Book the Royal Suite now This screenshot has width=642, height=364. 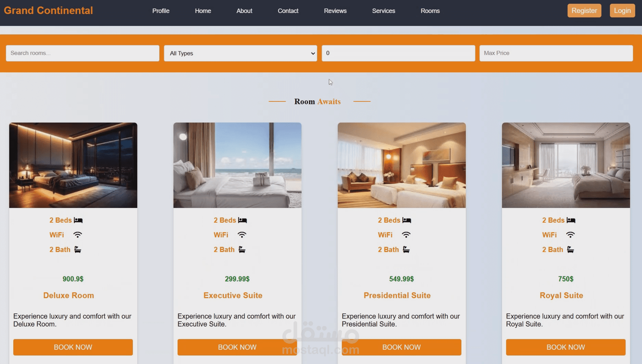pyautogui.click(x=566, y=347)
